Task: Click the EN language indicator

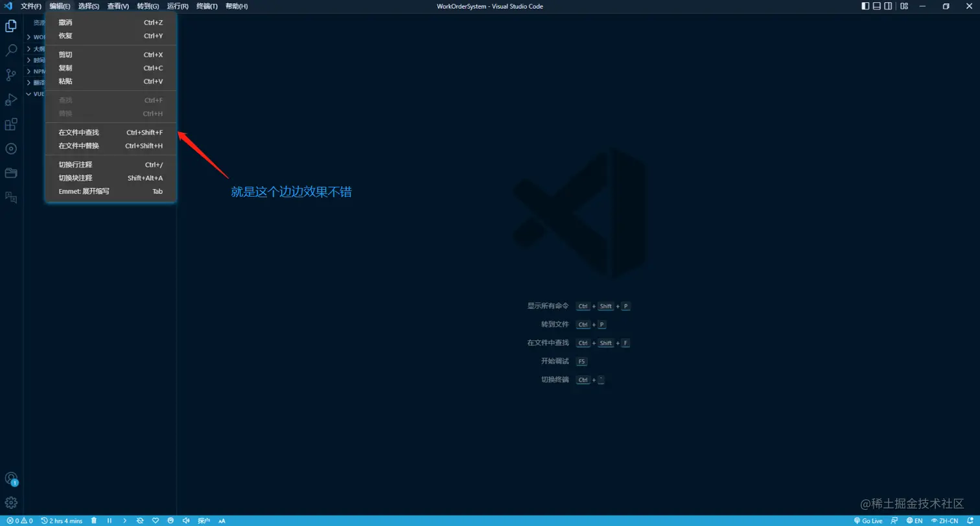Action: pyautogui.click(x=915, y=521)
